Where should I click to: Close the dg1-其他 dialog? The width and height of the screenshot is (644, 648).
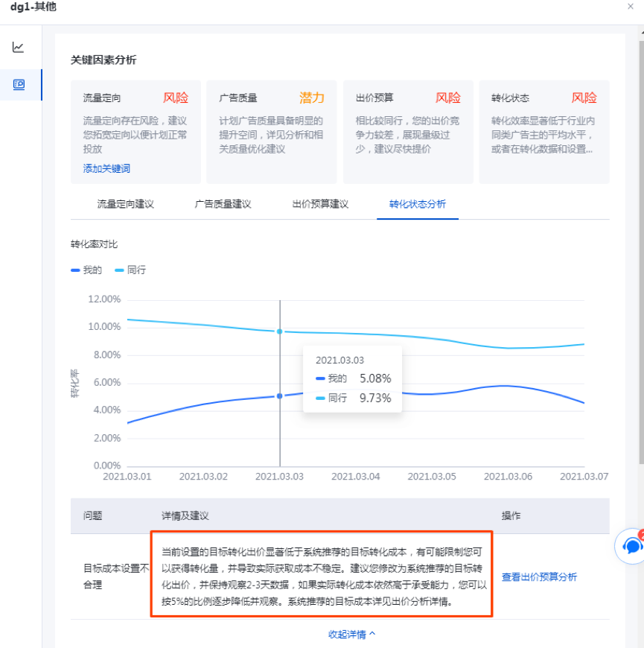click(631, 7)
